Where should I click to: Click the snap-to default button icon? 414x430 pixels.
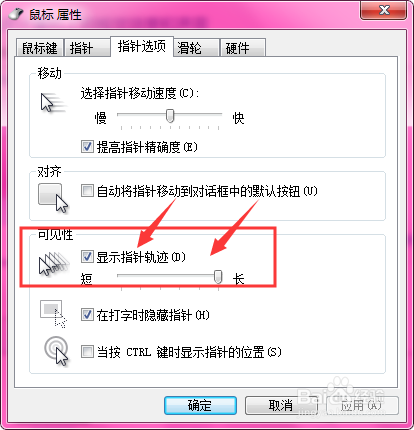pos(53,198)
